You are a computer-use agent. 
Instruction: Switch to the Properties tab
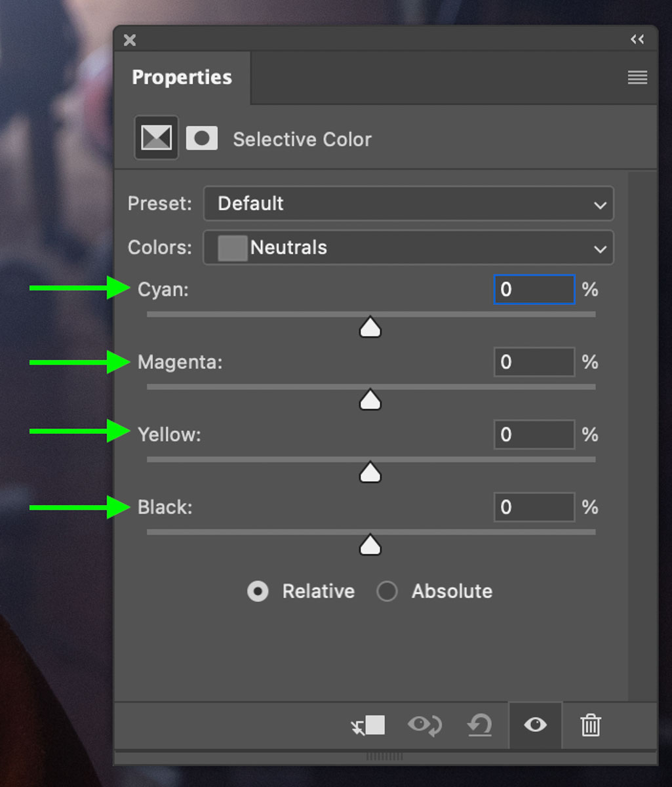tap(182, 77)
